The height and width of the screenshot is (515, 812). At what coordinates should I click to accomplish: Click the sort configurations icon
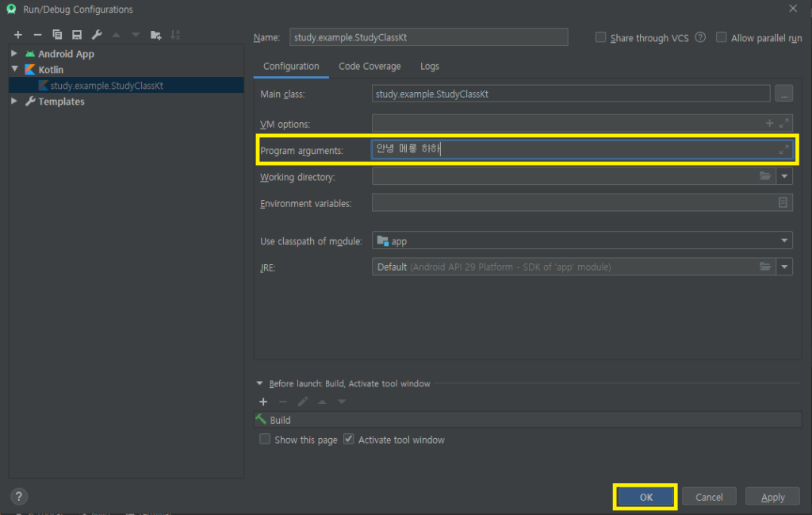pyautogui.click(x=175, y=35)
